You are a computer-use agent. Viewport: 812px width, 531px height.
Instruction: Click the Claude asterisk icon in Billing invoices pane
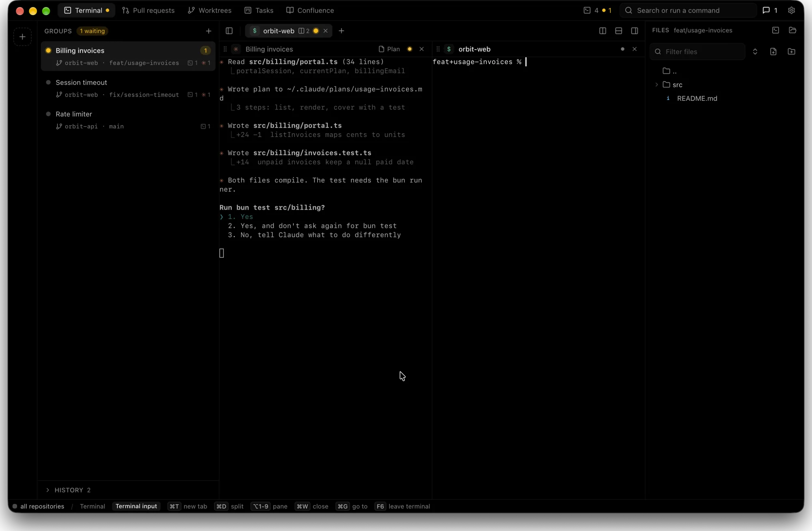pyautogui.click(x=236, y=49)
